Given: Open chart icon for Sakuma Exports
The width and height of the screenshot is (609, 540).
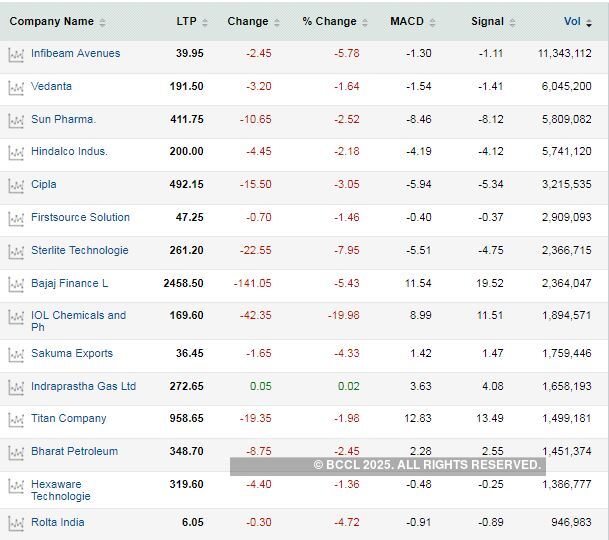Looking at the screenshot, I should 16,355.
